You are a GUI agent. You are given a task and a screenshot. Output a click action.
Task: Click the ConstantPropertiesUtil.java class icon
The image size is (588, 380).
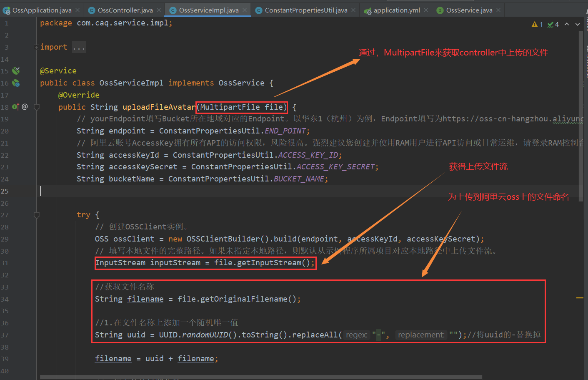click(x=258, y=10)
